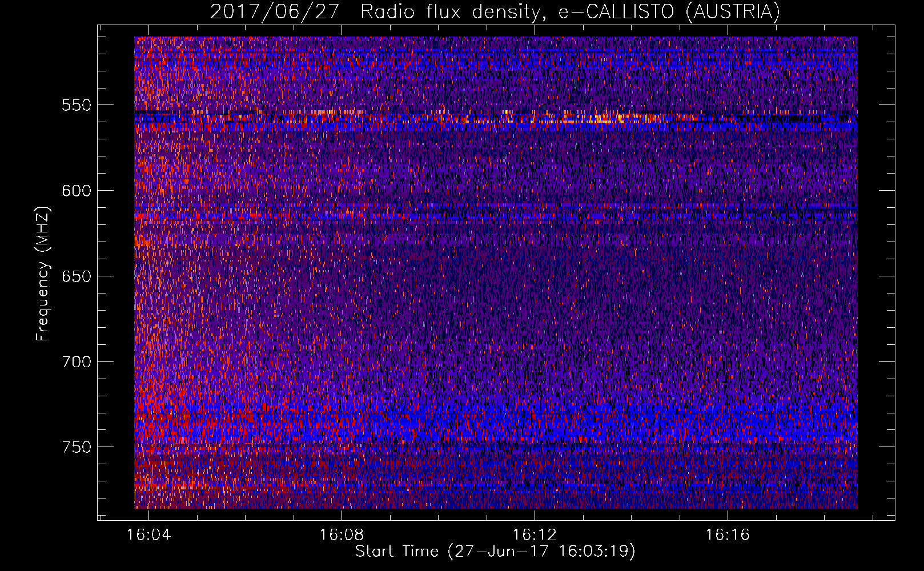Click the "Frequency (MHZ)" axis label
Viewport: 924px width, 571px height.
tap(43, 274)
